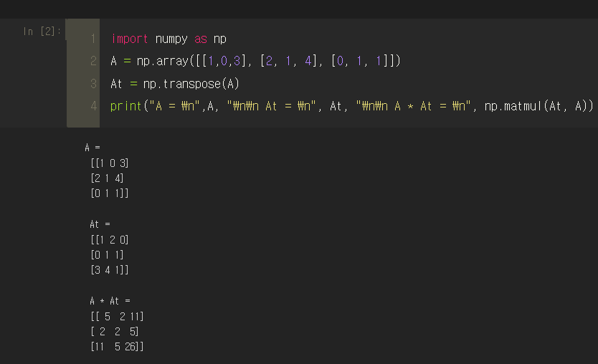Image resolution: width=598 pixels, height=364 pixels.
Task: Click output row '[11 5 26]]'
Action: [118, 347]
